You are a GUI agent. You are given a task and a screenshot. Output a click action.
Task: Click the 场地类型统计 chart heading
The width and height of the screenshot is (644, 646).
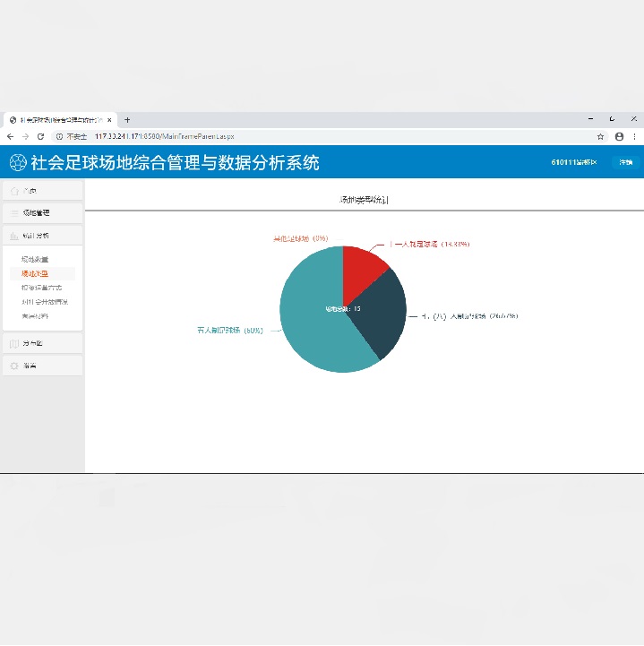click(364, 200)
